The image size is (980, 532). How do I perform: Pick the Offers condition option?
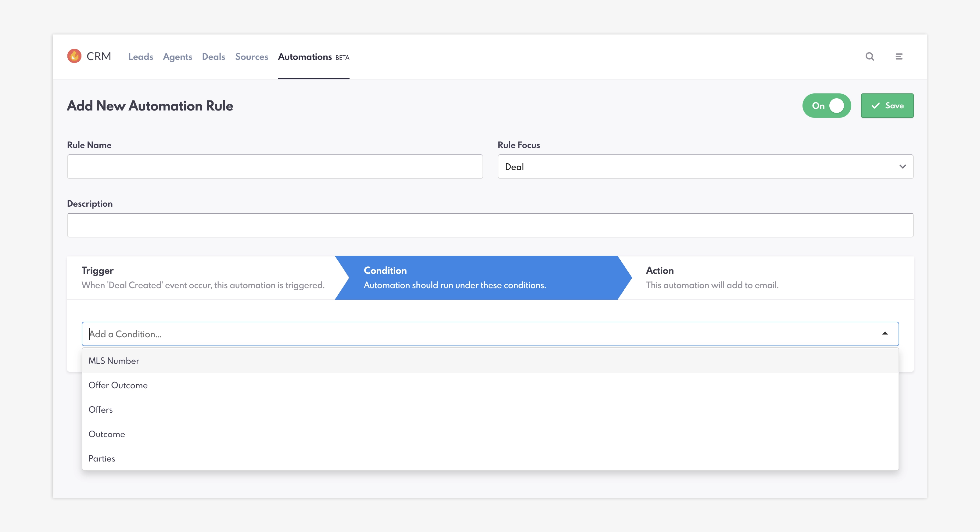tap(490, 409)
